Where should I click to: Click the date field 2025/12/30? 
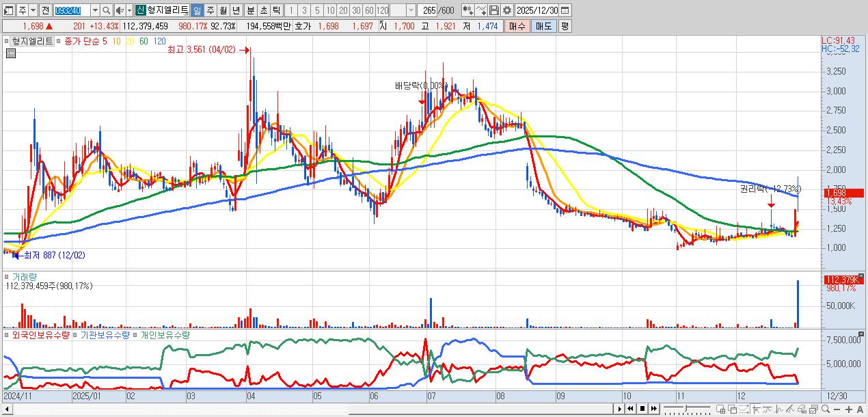(x=537, y=11)
